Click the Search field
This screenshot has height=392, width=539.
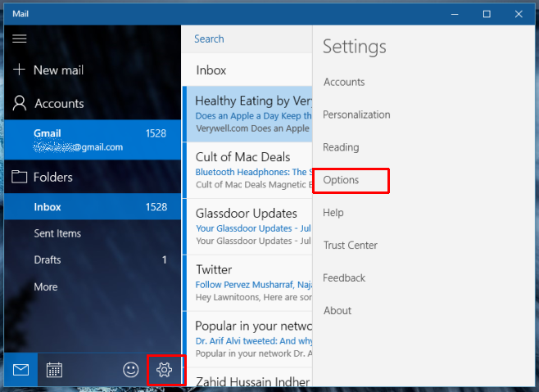(x=247, y=38)
